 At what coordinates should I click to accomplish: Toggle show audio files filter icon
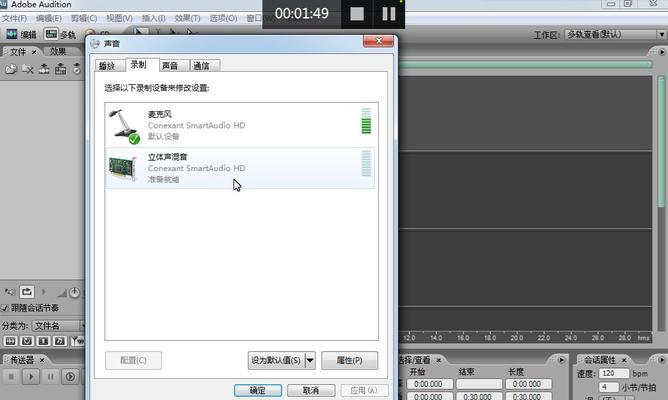tap(10, 341)
